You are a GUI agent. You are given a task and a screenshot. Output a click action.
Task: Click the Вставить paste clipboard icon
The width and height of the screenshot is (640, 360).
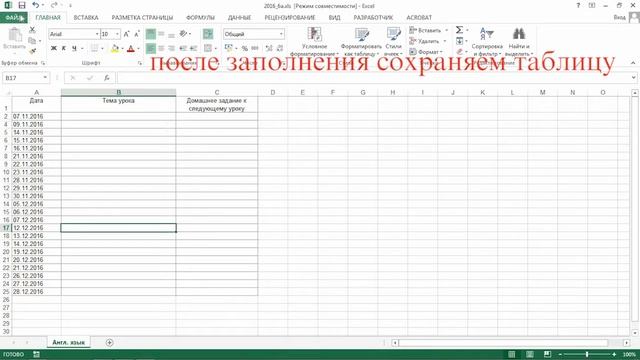pyautogui.click(x=15, y=35)
